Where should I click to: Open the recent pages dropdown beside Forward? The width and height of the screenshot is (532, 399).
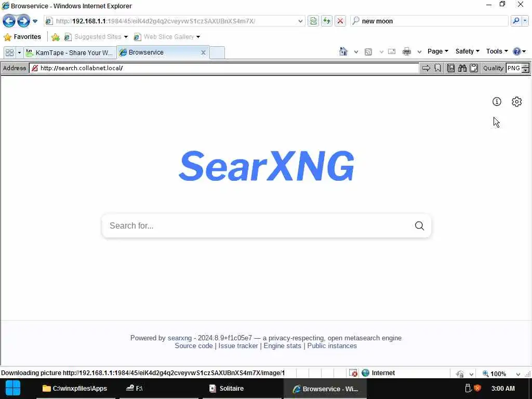[35, 21]
